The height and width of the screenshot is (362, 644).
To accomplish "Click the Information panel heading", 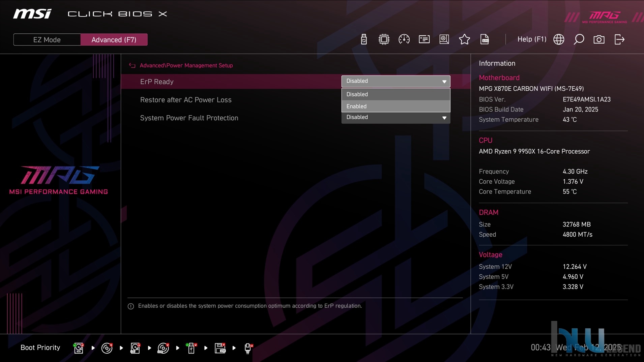I will [x=497, y=63].
